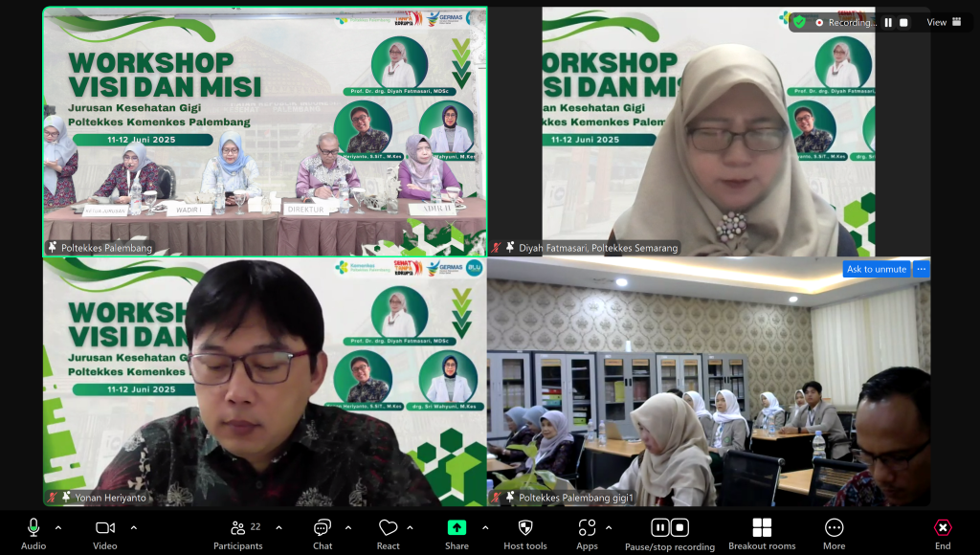Click the green encryption shield icon
Viewport: 980px width, 555px height.
point(799,22)
